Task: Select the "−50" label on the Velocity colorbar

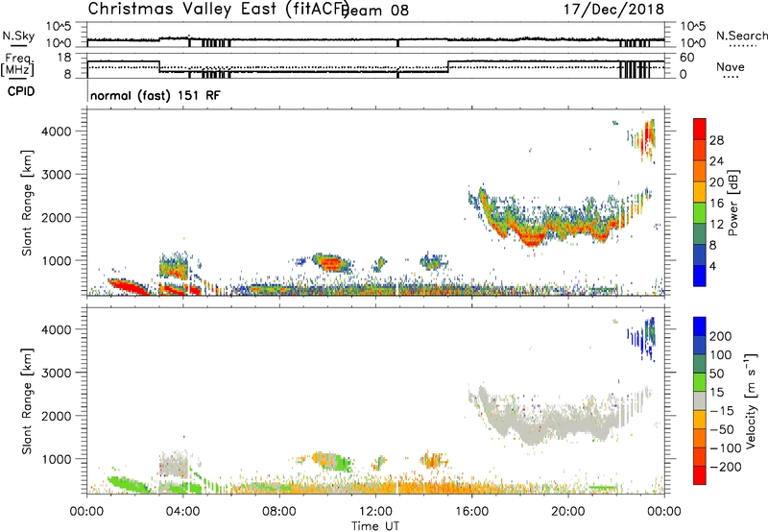Action: (722, 429)
